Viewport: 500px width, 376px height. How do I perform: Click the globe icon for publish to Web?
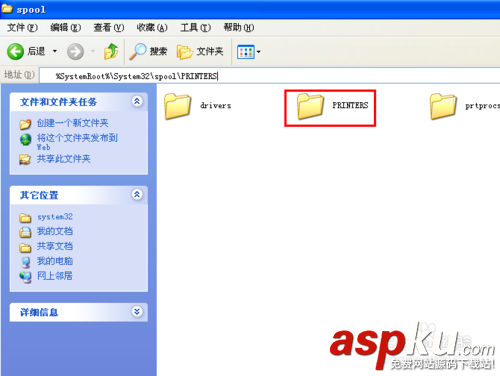coord(25,140)
